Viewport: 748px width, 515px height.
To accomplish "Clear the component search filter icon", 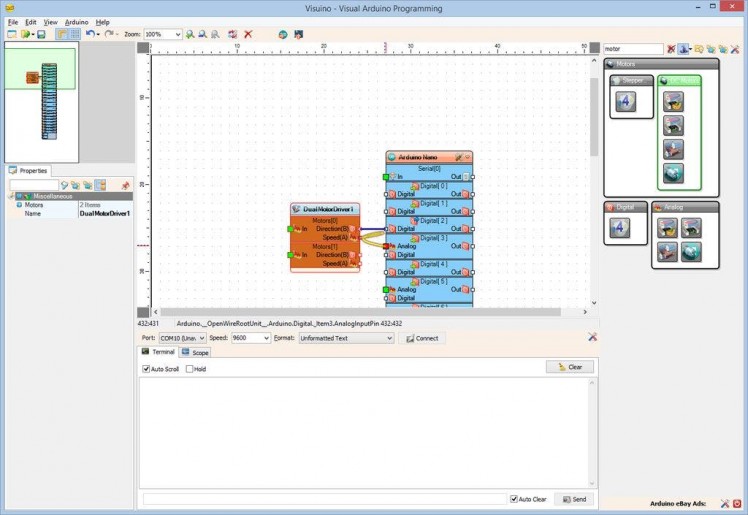I will (x=671, y=48).
